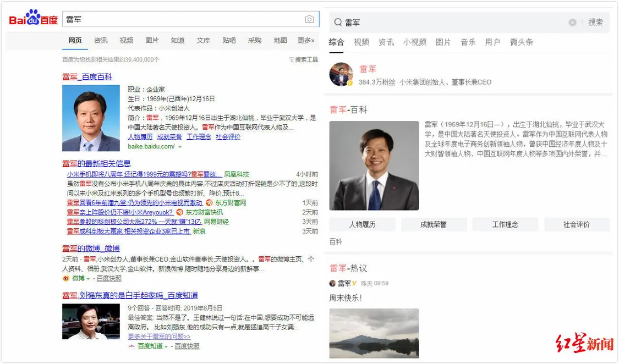Open 雷军-百科 heading in Toutiao

click(x=348, y=109)
